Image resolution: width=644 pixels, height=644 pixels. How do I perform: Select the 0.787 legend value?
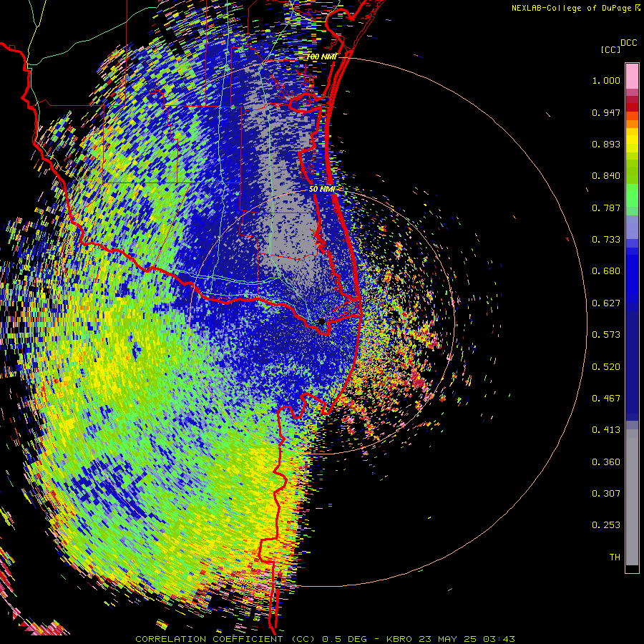point(606,208)
